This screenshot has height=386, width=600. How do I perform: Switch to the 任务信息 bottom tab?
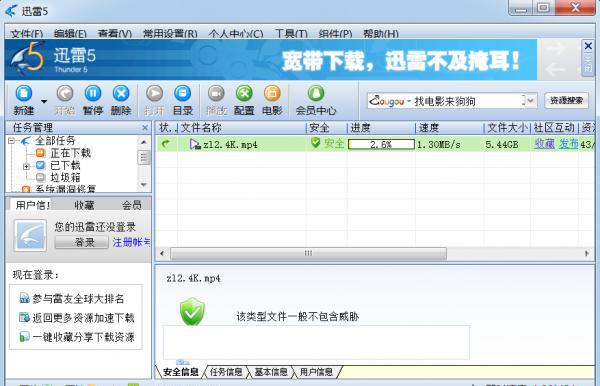226,372
